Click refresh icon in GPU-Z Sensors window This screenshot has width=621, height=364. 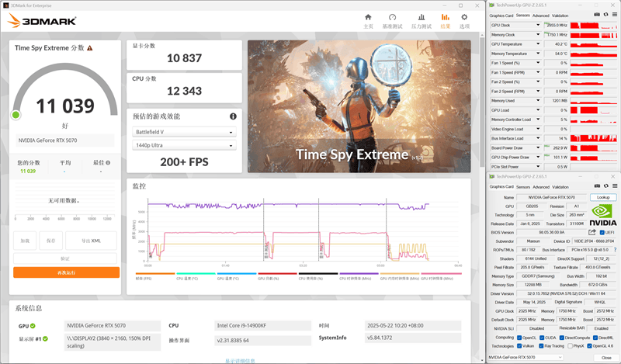tap(605, 15)
